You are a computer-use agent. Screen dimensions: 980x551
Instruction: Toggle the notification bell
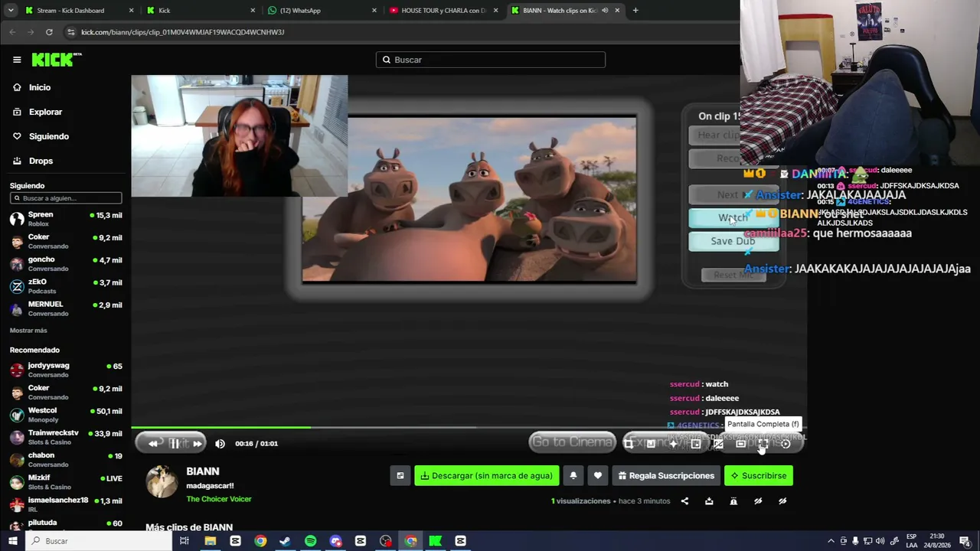pos(573,475)
